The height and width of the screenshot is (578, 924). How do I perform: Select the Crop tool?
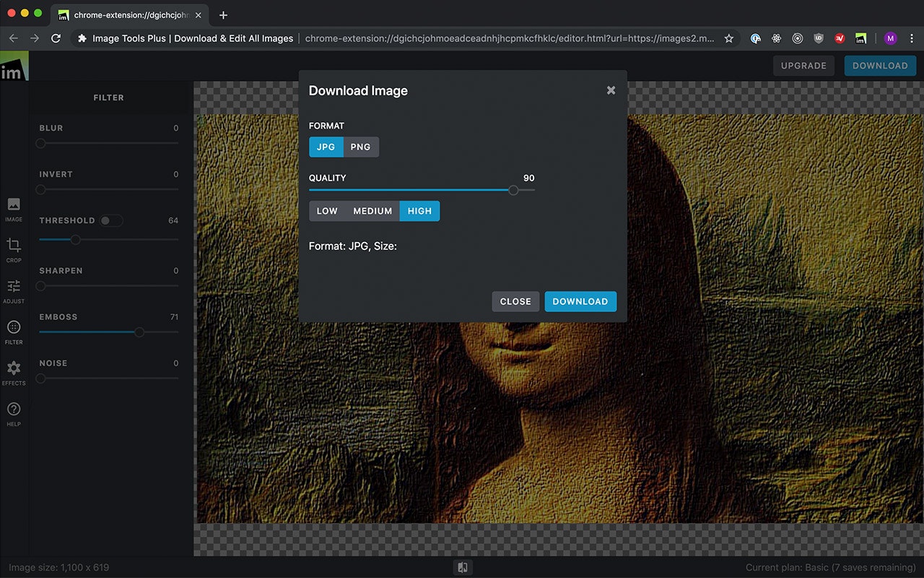[14, 249]
